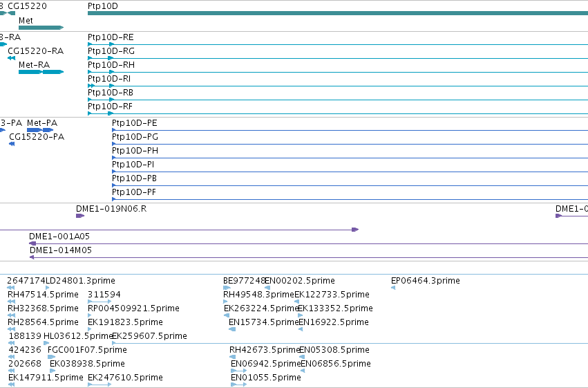Open the Ptp10D-PH protein label
This screenshot has width=588, height=388.
point(135,151)
